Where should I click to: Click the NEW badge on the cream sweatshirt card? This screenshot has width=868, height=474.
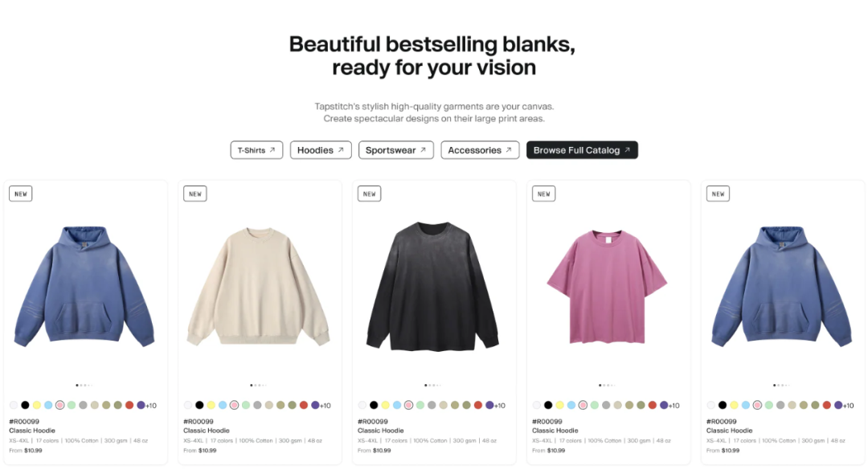pos(195,194)
